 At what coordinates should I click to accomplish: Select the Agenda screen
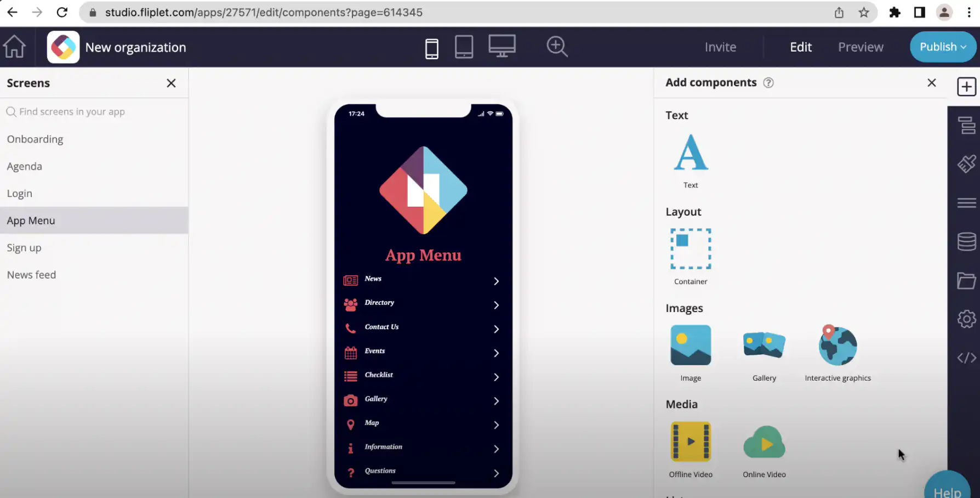[x=94, y=166]
